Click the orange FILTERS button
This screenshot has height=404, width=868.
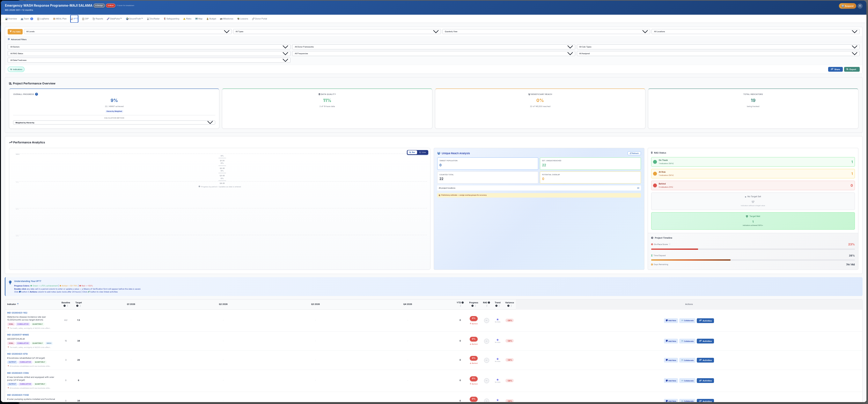15,32
